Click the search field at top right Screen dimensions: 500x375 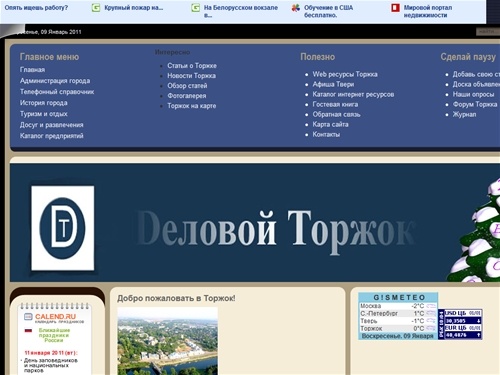pyautogui.click(x=488, y=32)
